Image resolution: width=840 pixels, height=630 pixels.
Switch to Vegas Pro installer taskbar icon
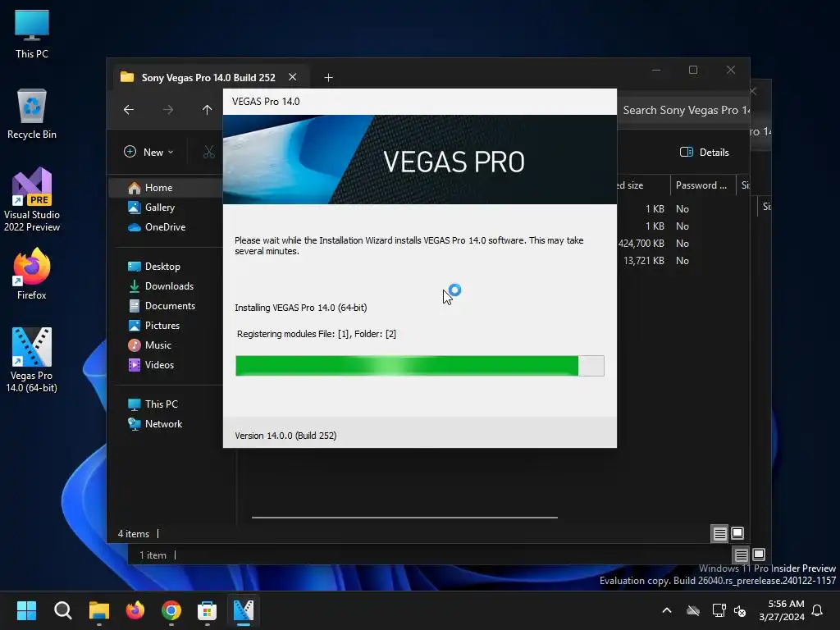(243, 610)
